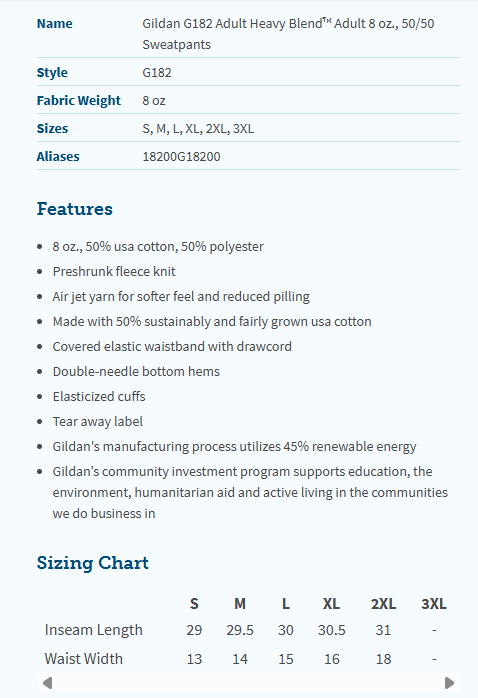Click the waist width value 18 for 2XL
478x698 pixels.
(x=383, y=659)
